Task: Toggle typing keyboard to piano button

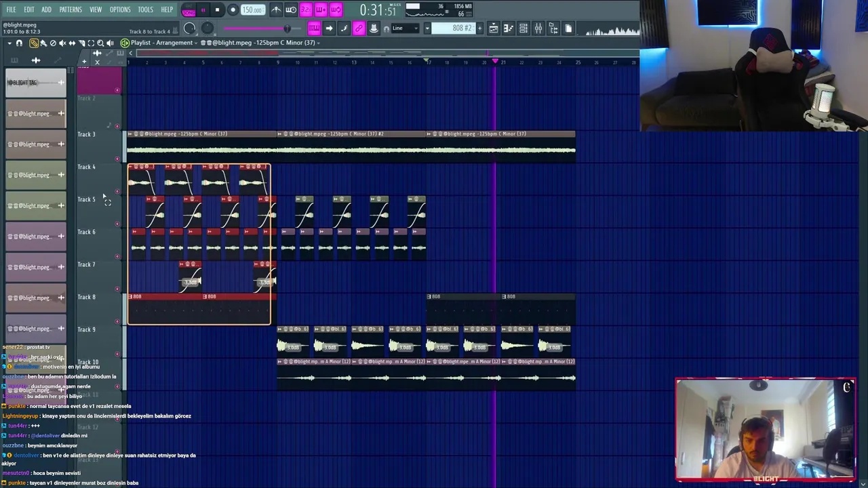Action: tap(314, 28)
